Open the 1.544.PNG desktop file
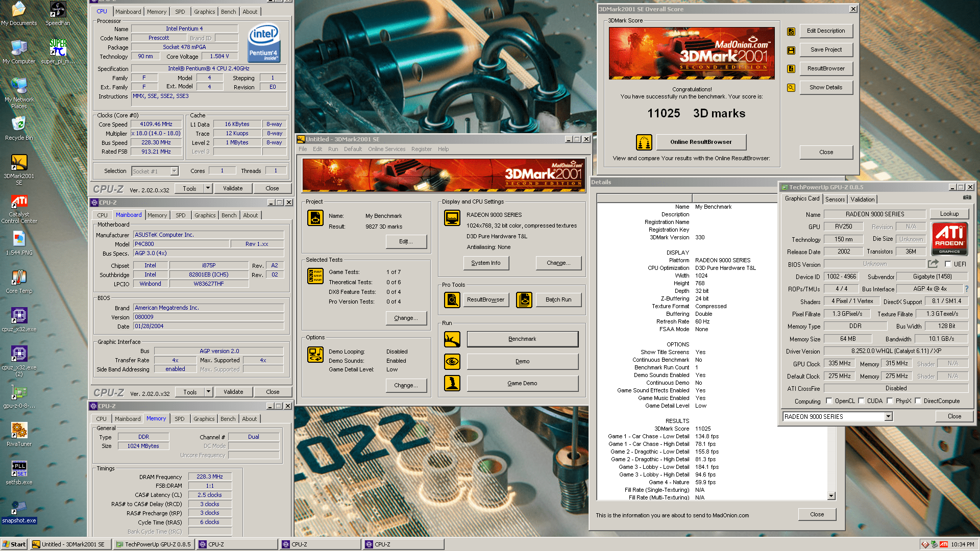Viewport: 980px width, 551px height. [19, 243]
